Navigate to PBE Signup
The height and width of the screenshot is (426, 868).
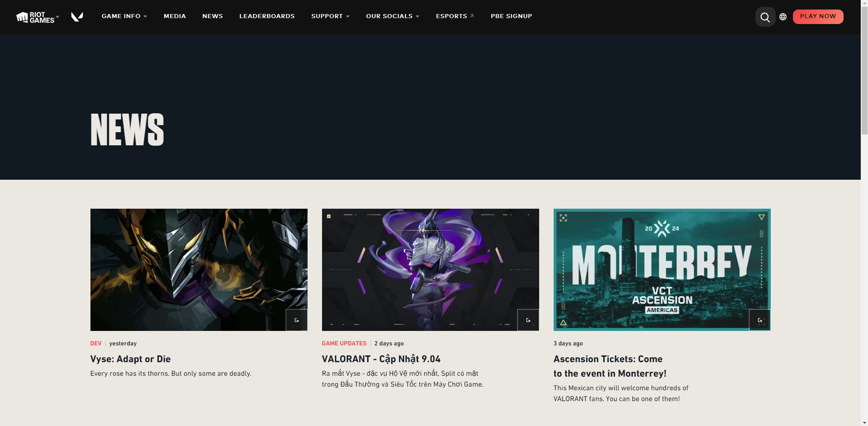tap(512, 16)
